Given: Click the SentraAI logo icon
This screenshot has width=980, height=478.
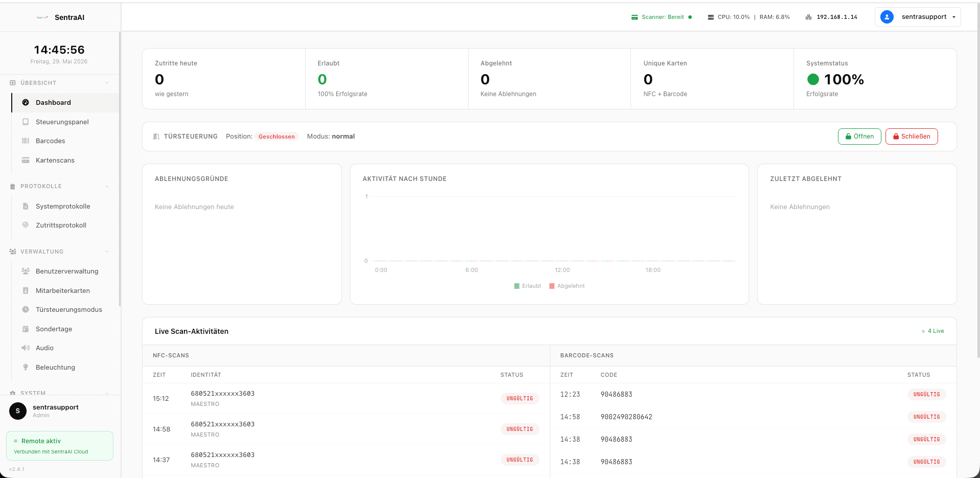Looking at the screenshot, I should pos(42,17).
